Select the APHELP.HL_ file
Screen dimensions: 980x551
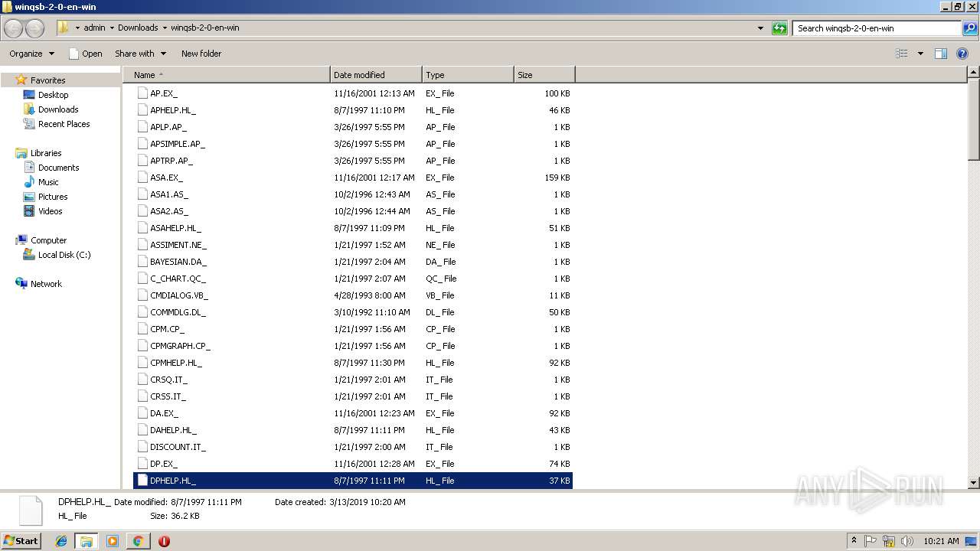pos(354,110)
